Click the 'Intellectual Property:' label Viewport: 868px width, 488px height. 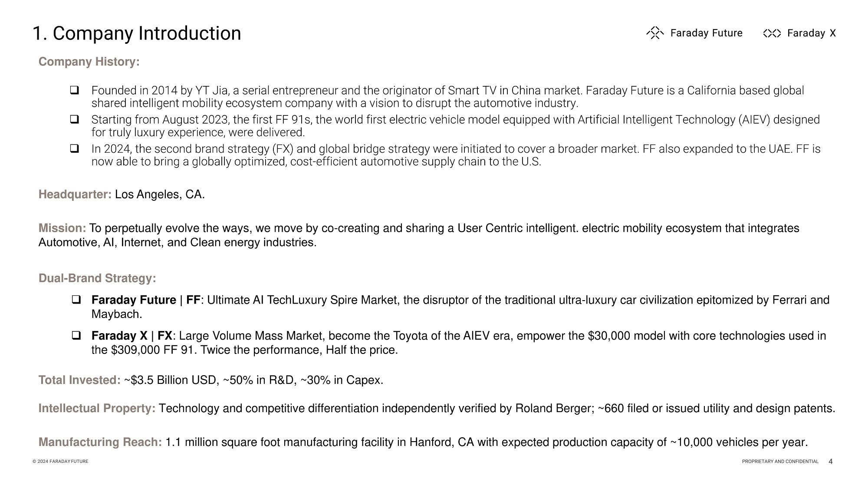pos(97,408)
